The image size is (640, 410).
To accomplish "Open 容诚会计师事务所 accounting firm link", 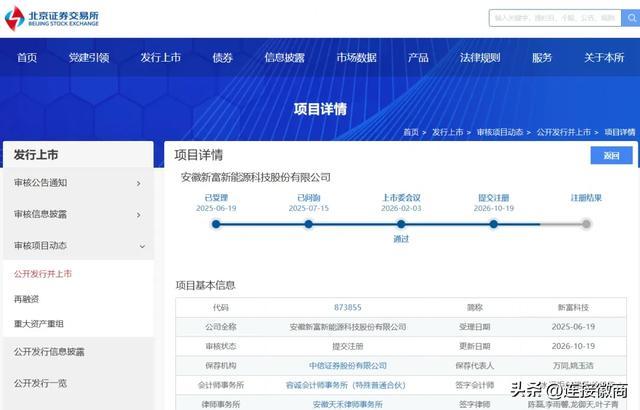I will click(x=346, y=385).
